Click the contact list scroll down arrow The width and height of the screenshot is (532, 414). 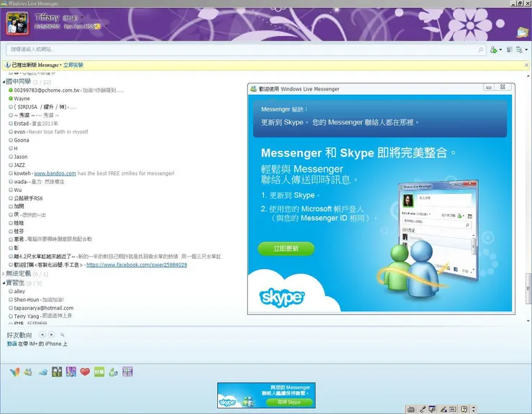click(528, 321)
